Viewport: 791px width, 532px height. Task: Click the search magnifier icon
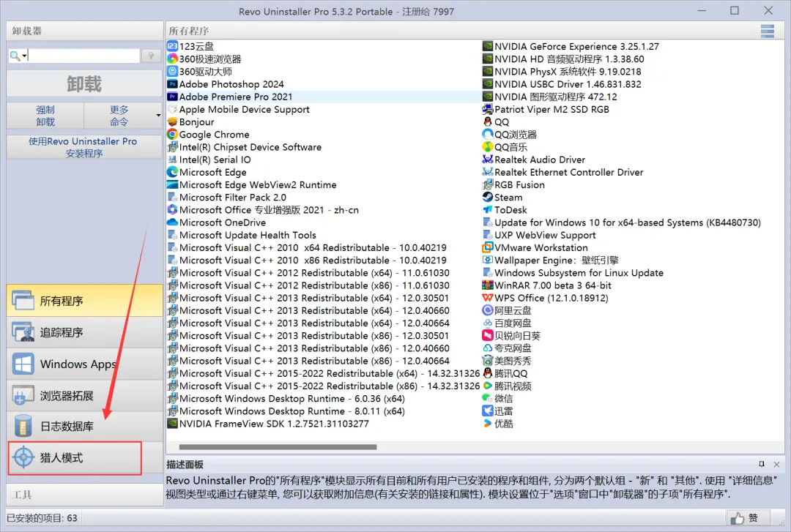point(16,55)
